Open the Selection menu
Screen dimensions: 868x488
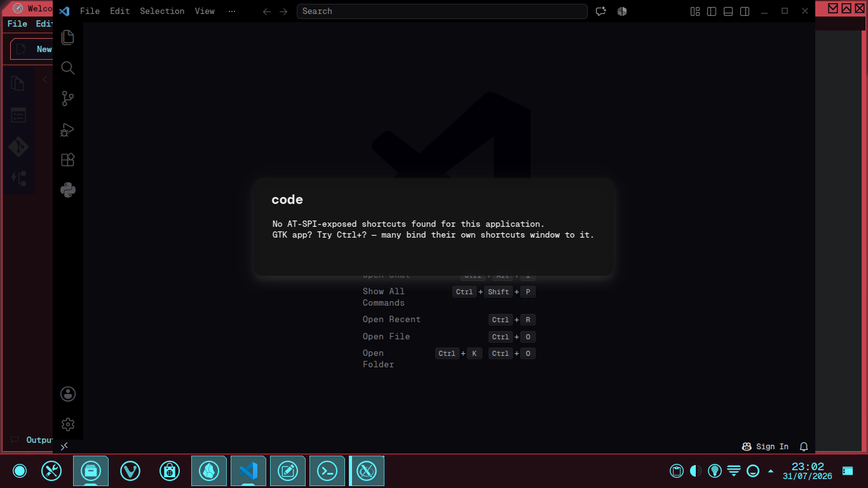(x=162, y=11)
